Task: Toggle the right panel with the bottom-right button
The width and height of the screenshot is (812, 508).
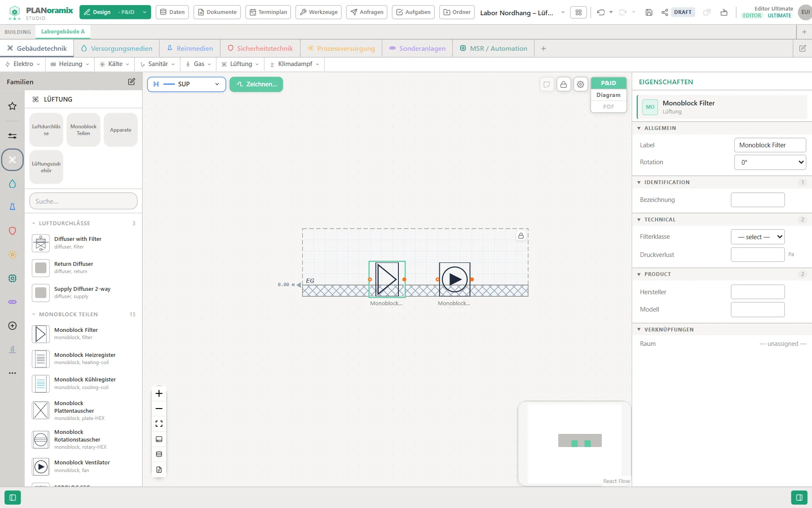Action: tap(799, 497)
